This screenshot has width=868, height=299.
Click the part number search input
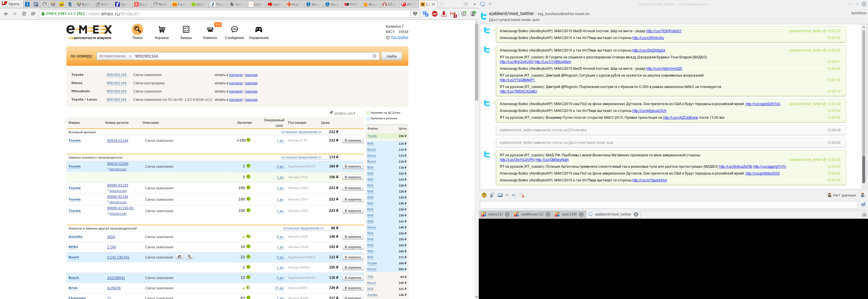click(x=252, y=56)
